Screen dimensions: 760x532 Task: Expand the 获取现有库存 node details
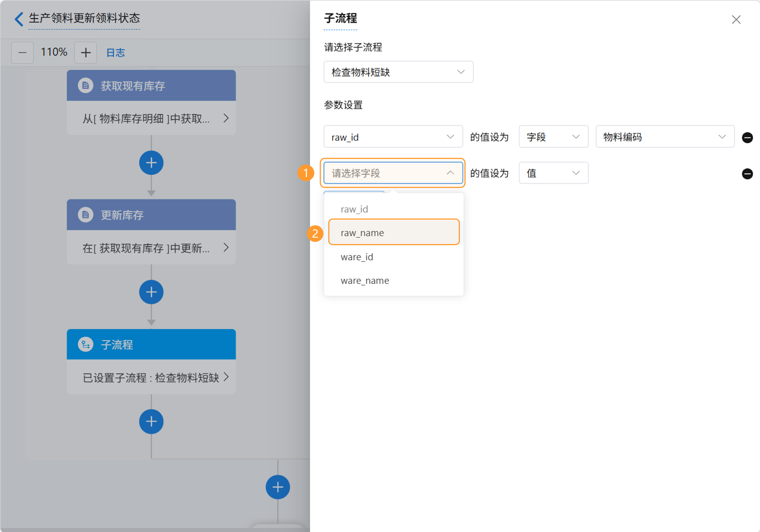coord(226,118)
